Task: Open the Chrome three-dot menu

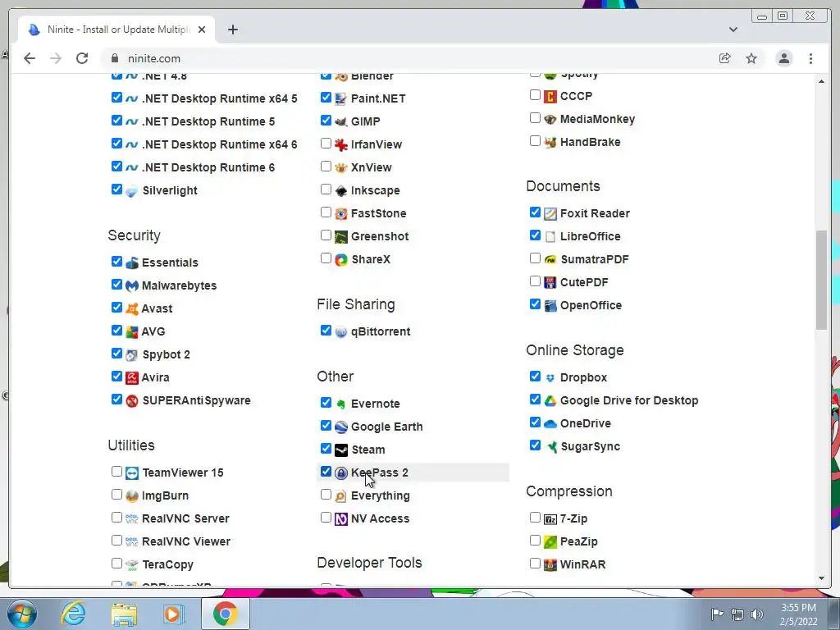Action: coord(810,58)
